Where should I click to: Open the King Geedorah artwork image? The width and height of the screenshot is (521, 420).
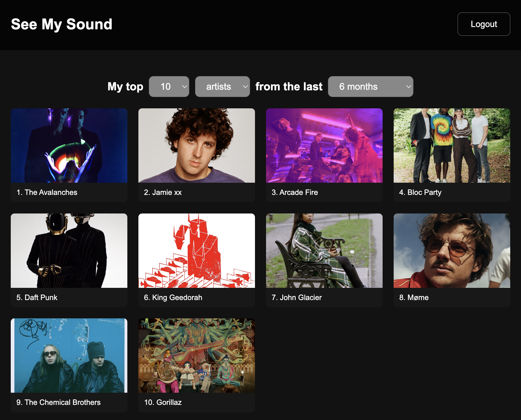[x=197, y=251]
